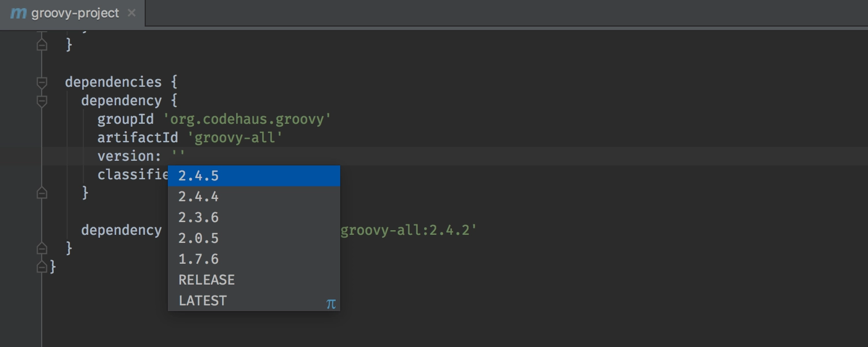This screenshot has width=868, height=347.
Task: Switch to the groovy-project tab
Action: point(75,13)
